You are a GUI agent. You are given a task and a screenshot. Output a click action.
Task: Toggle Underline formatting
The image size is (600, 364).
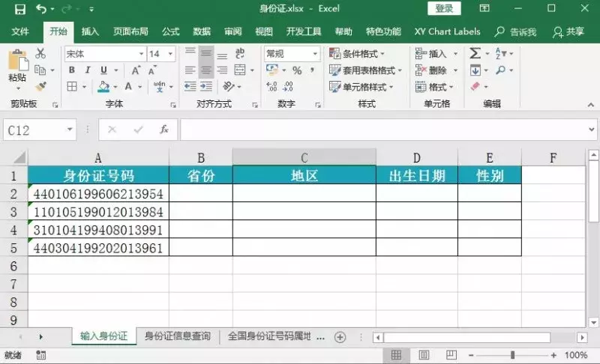pyautogui.click(x=103, y=70)
